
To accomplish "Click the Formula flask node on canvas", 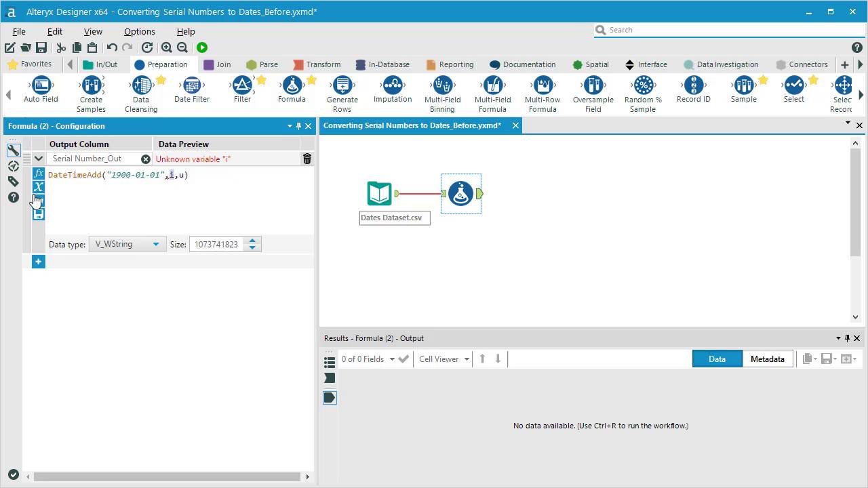I will click(x=461, y=194).
